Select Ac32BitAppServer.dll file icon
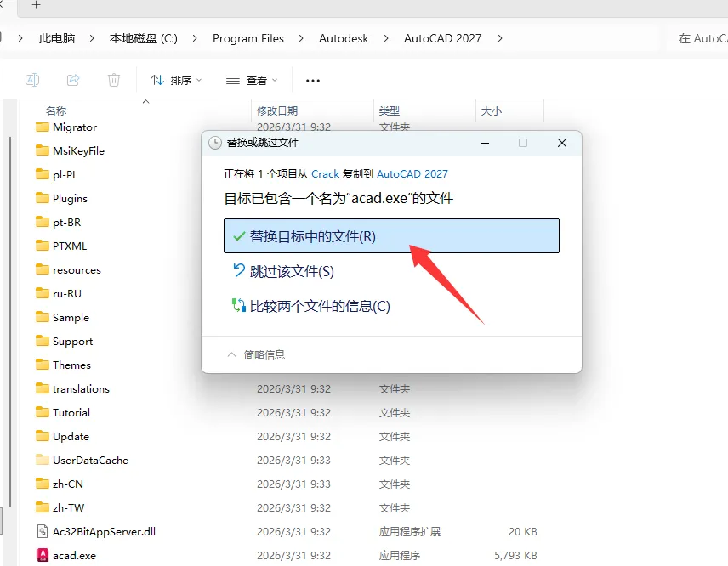This screenshot has width=728, height=566. (x=43, y=532)
